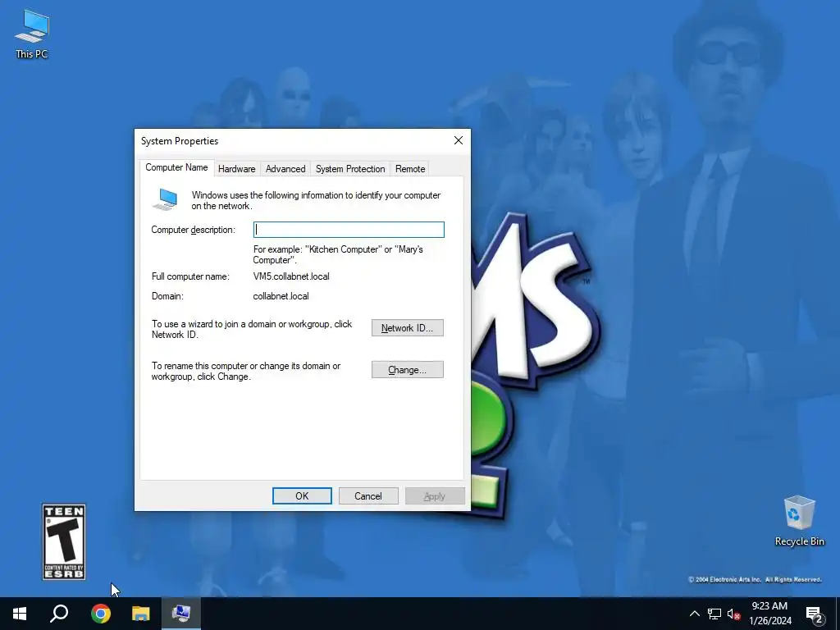Screen dimensions: 840x630
Task: Click the System Properties title text
Action: (180, 141)
